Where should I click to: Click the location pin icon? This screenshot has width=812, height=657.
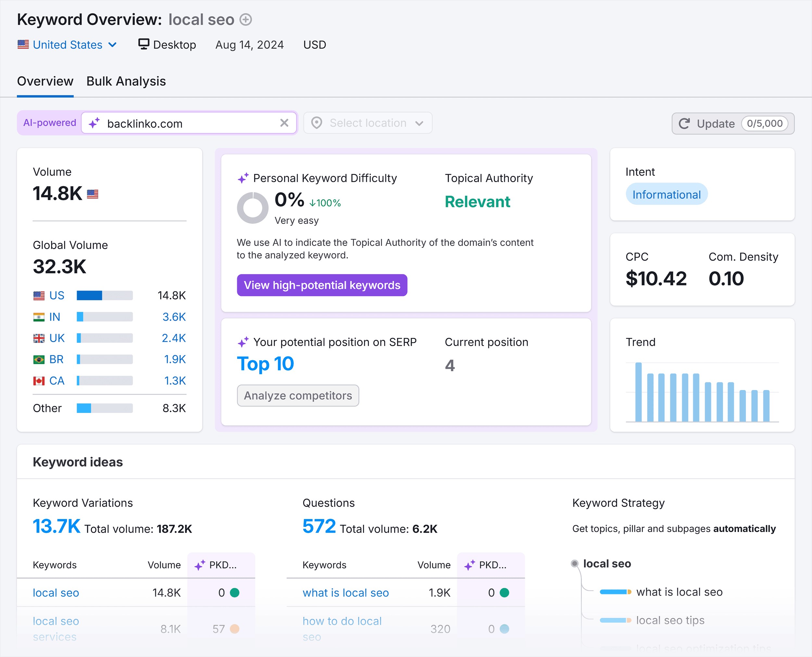click(317, 123)
